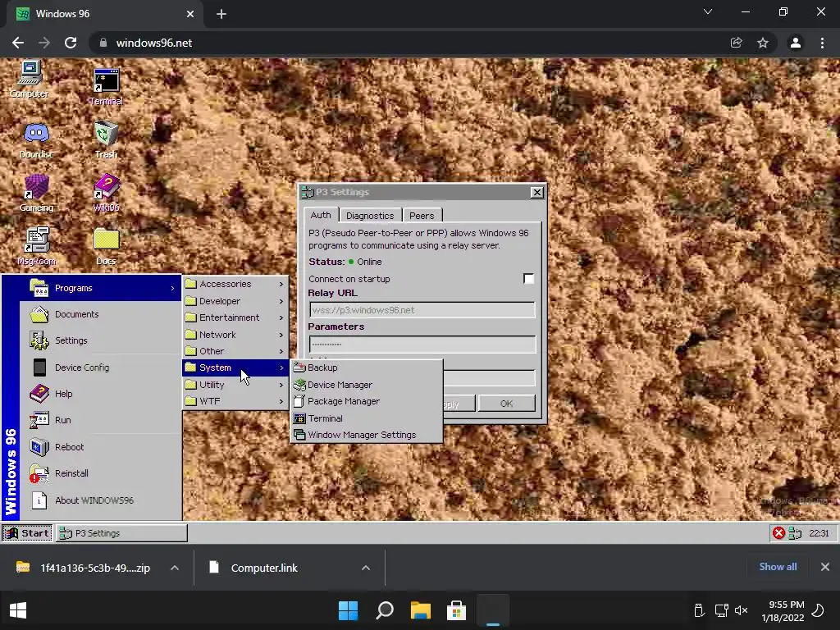This screenshot has height=630, width=840.
Task: Click the Parameters input field
Action: click(x=422, y=344)
